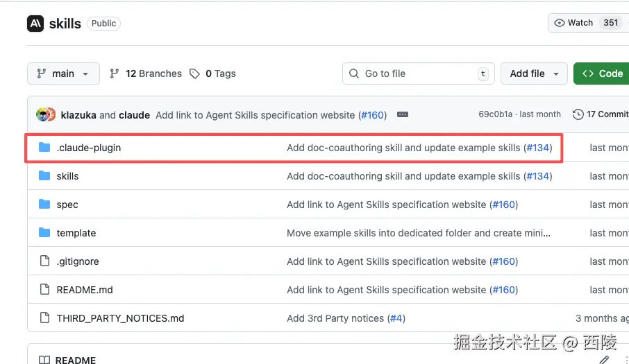629x364 pixels.
Task: Open the 17 Commits history link
Action: point(601,114)
